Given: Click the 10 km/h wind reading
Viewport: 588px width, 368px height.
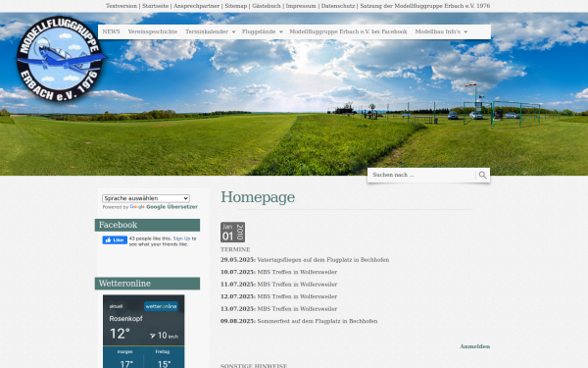Looking at the screenshot, I should tap(164, 336).
